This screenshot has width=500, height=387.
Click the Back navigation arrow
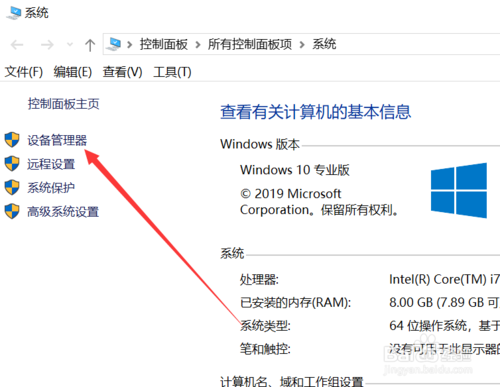point(17,45)
